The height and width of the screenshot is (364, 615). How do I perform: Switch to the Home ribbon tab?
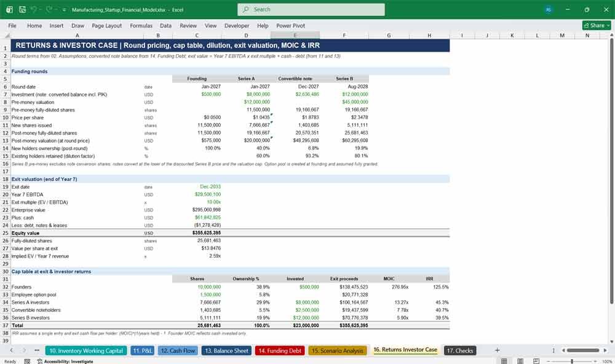coord(34,25)
